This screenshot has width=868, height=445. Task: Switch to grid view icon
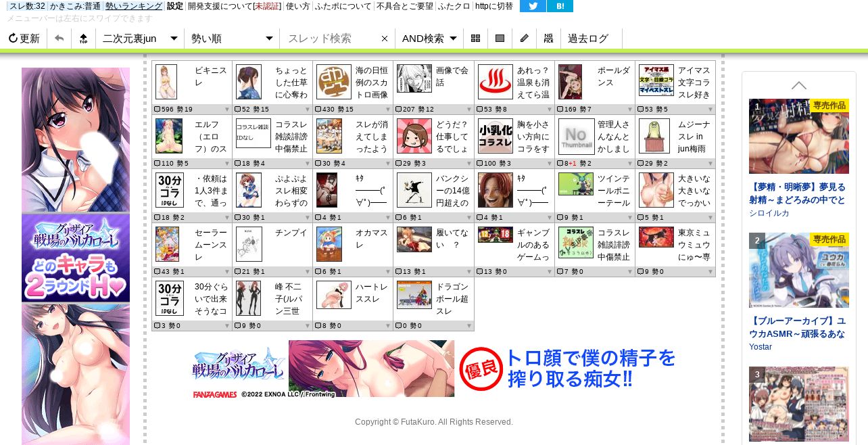coord(475,39)
